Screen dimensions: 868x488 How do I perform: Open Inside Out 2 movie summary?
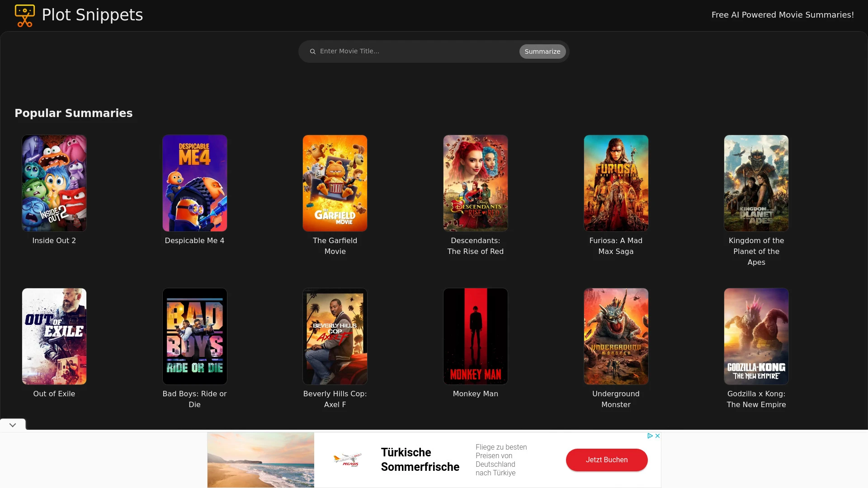pos(54,183)
